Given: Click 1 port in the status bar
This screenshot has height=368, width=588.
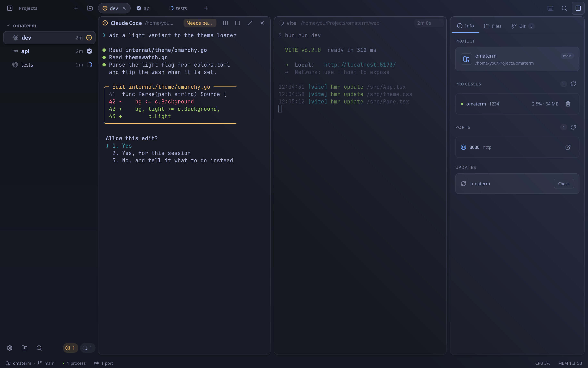Looking at the screenshot, I should pyautogui.click(x=104, y=363).
